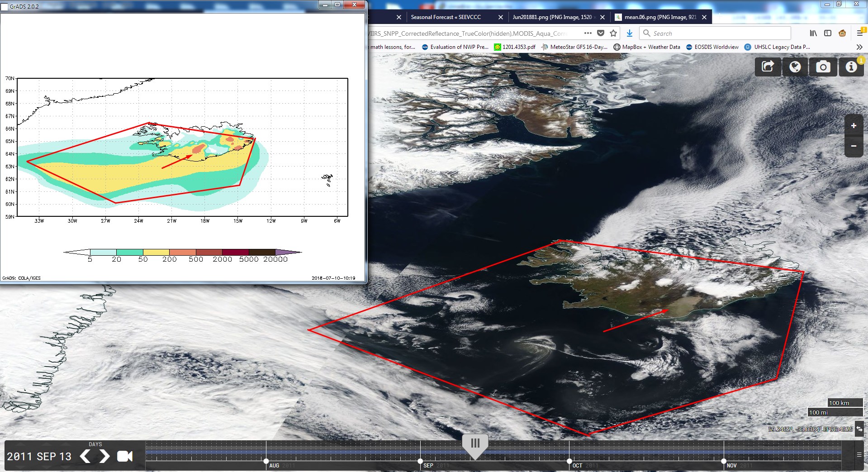Bookmark this page with the star icon
Screen dimensions: 868x472
click(x=613, y=33)
